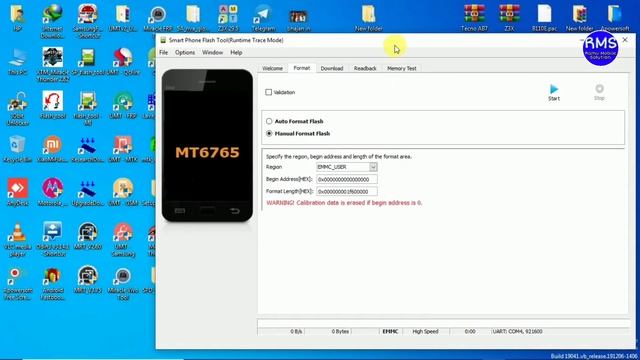Open UMT - Qualcomm desktop shortcut

[123, 62]
